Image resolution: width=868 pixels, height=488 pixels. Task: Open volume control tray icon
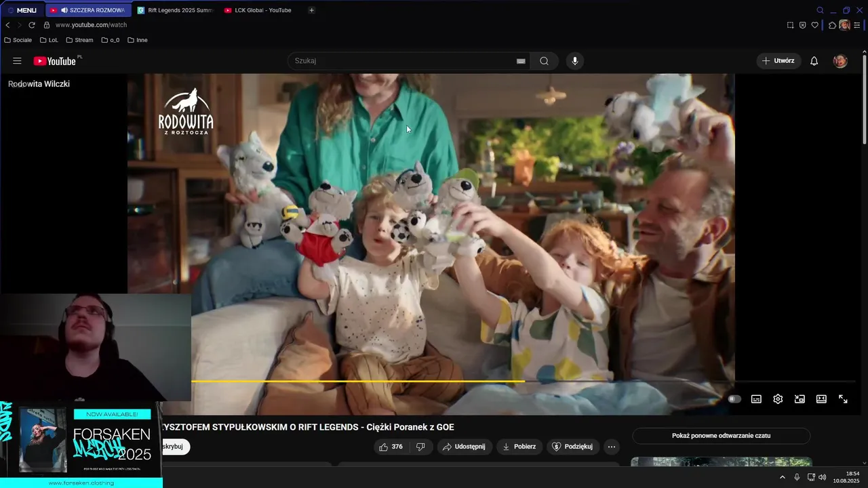[x=823, y=477]
